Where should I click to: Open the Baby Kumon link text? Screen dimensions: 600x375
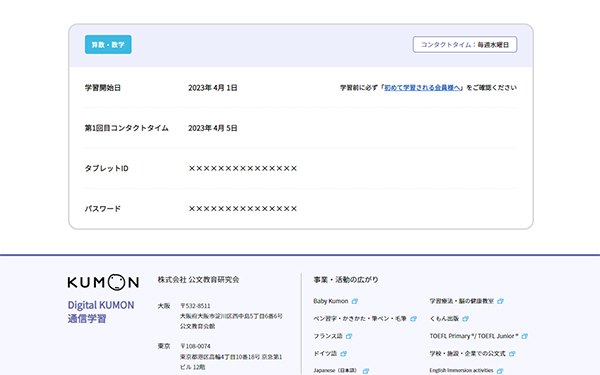click(331, 301)
